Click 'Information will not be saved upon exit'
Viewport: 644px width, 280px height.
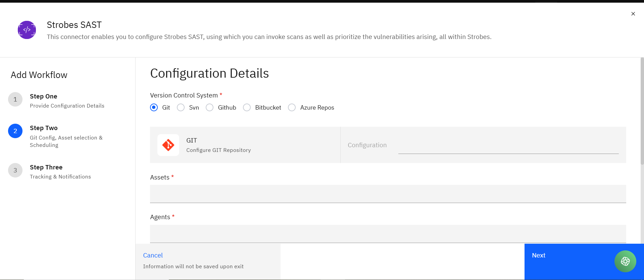point(193,267)
